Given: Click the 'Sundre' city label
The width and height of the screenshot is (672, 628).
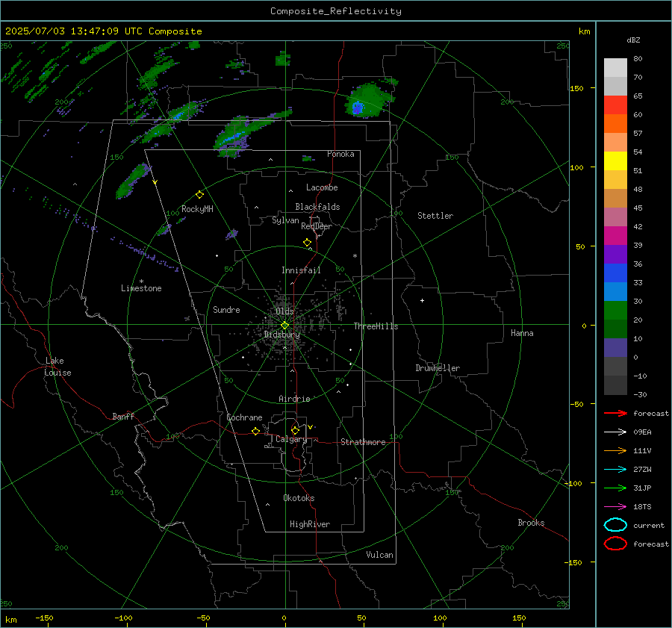Looking at the screenshot, I should [x=226, y=309].
